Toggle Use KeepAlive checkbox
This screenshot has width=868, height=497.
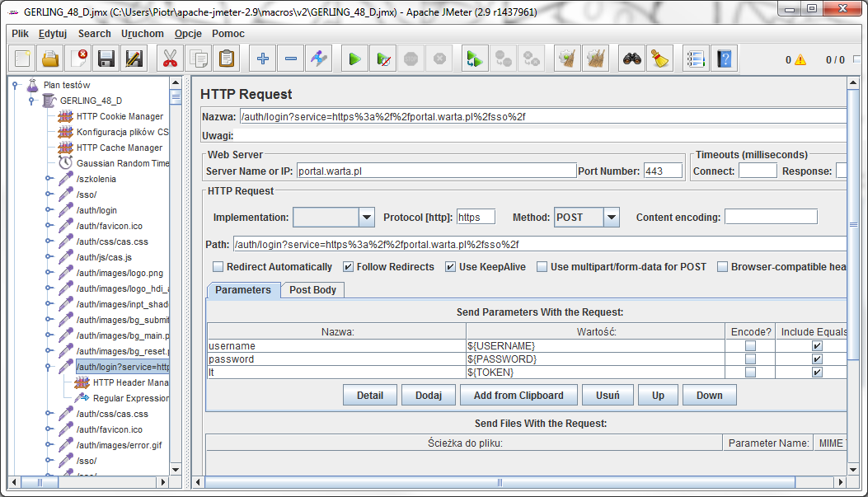coord(451,267)
